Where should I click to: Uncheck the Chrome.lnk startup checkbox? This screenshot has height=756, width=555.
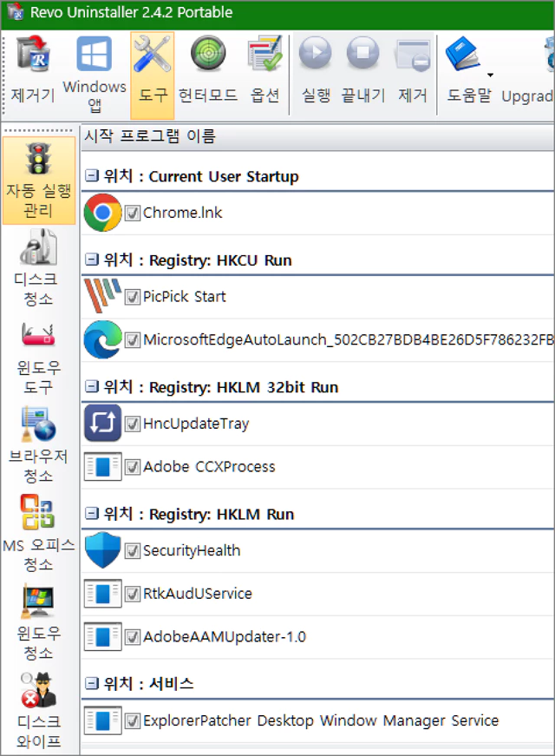(132, 213)
